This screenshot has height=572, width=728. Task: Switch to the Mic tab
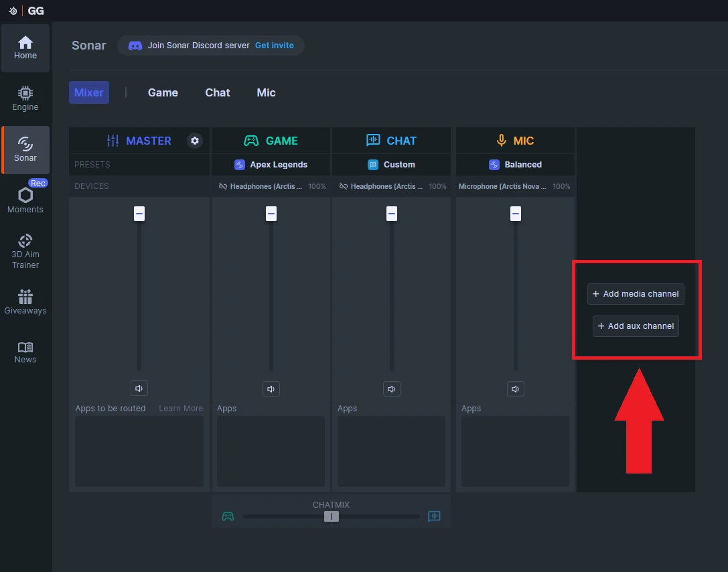[x=266, y=92]
